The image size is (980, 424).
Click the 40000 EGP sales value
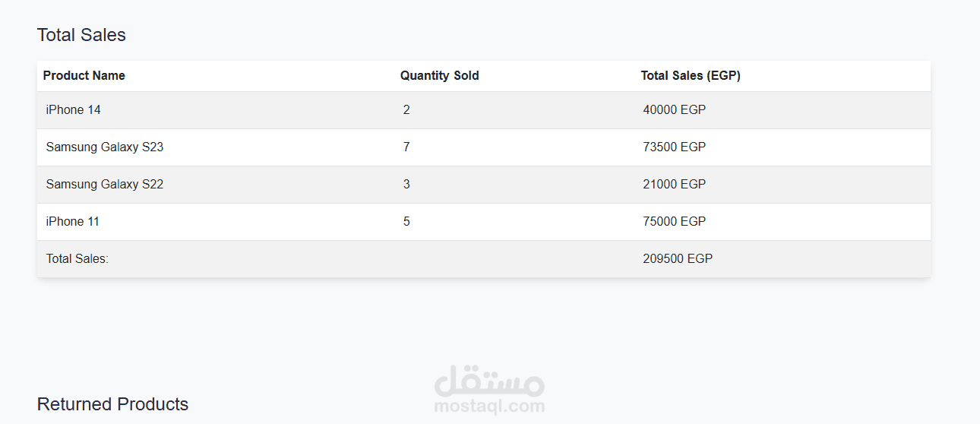[x=675, y=110]
